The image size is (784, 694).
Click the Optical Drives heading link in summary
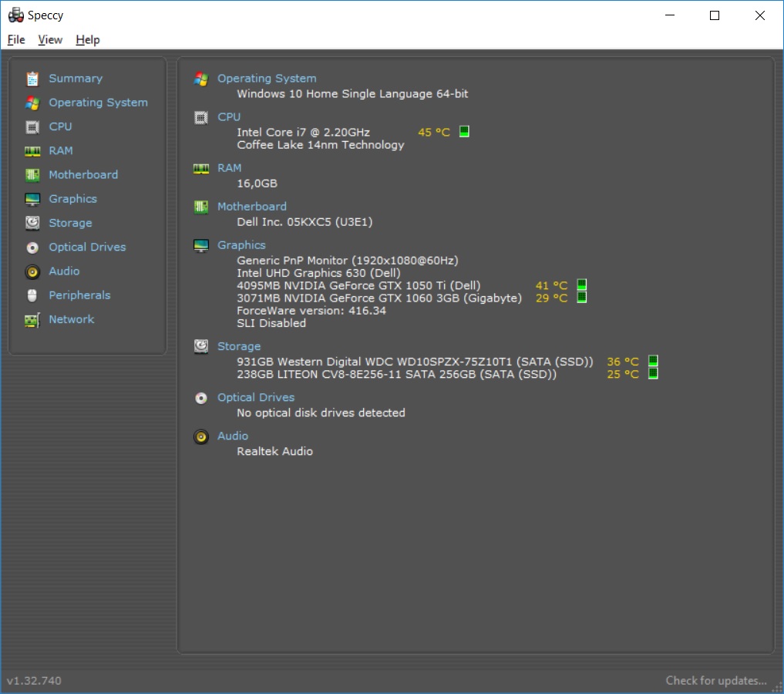point(255,397)
